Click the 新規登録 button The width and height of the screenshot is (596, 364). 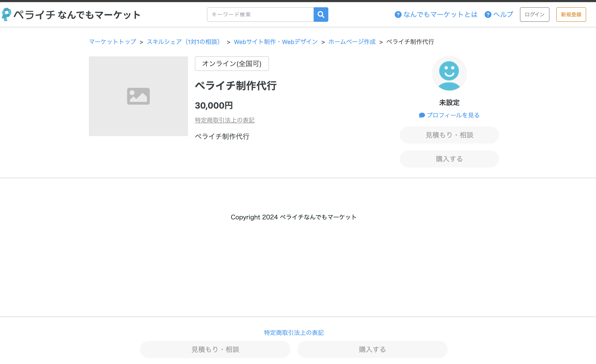[x=571, y=15]
